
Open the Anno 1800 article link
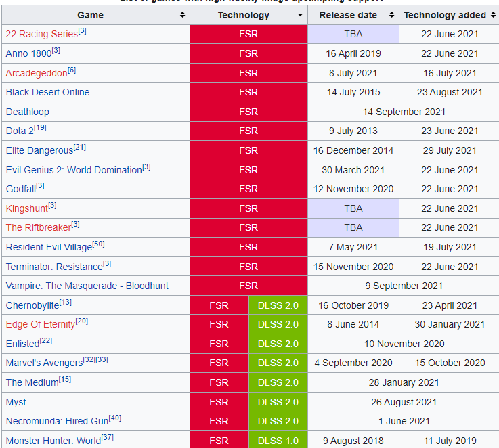pos(28,53)
